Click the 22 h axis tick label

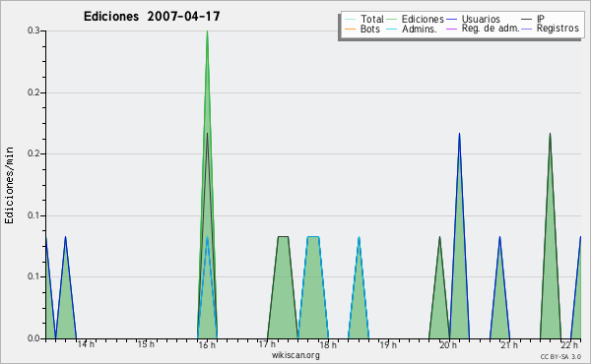click(569, 344)
